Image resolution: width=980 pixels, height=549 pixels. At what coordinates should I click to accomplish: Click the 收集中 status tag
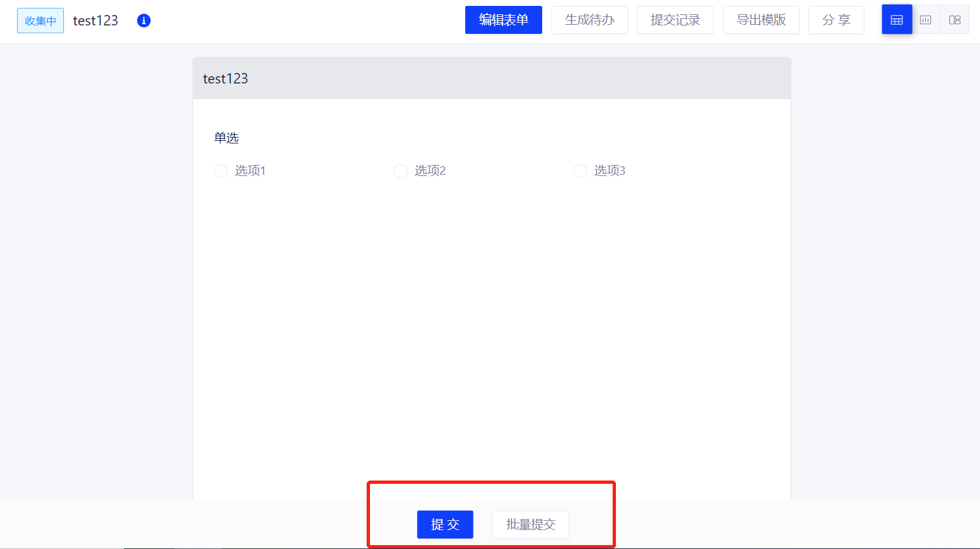(40, 21)
